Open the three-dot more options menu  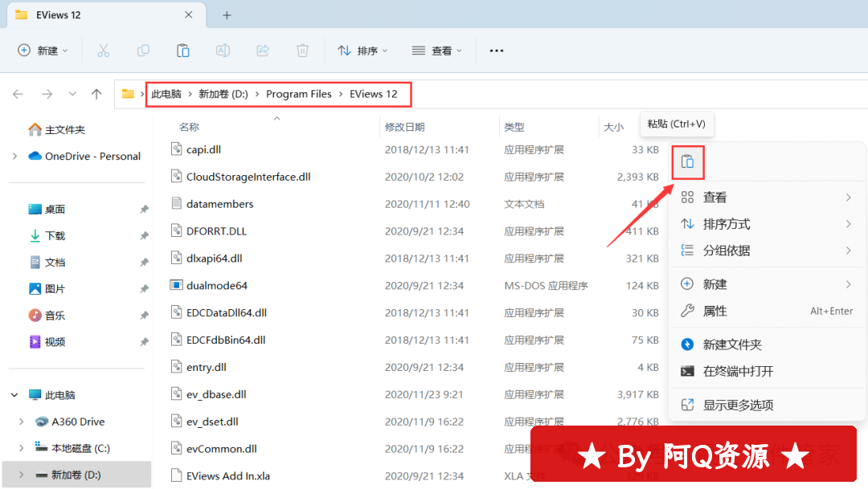(x=497, y=51)
